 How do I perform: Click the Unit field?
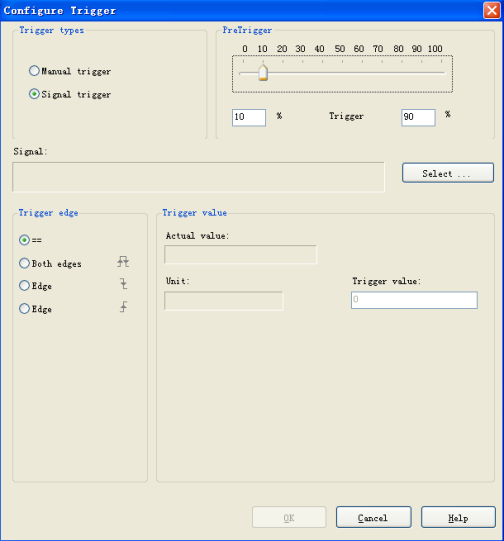pos(224,301)
